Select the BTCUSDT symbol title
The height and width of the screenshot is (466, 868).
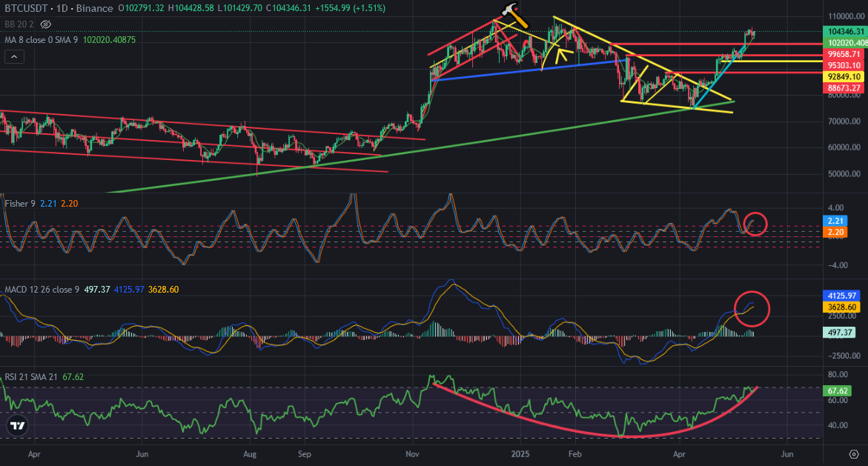(26, 8)
